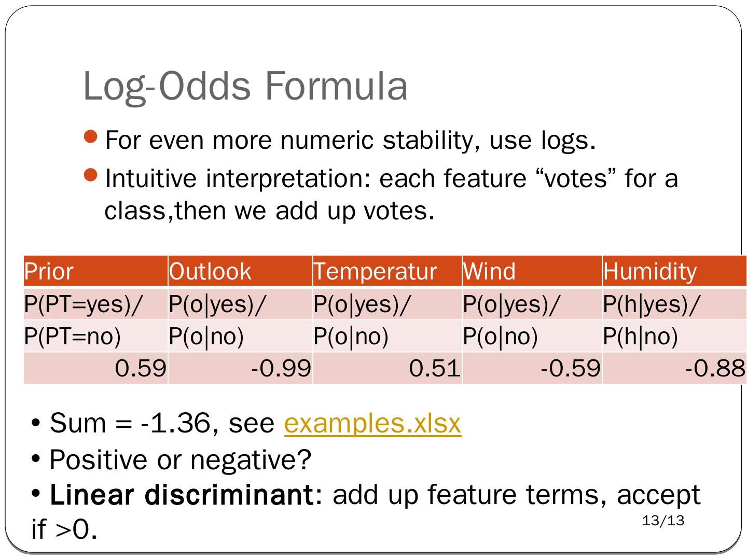Click the Humidity column header cell

[674, 271]
